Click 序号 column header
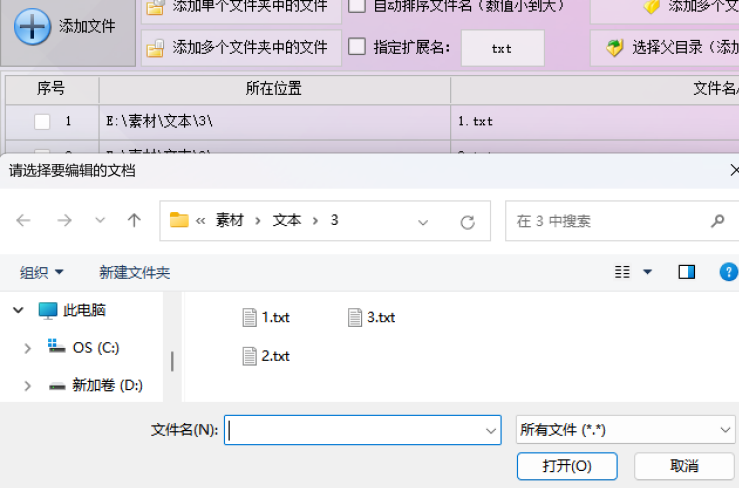The image size is (740, 489). pos(51,88)
